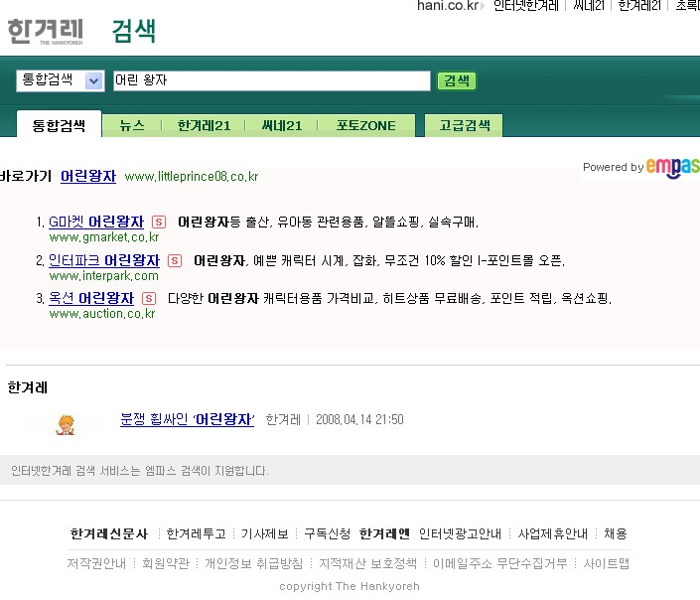Viewport: 700px width, 600px height.
Task: Open the 인터파크 어린왕자 link
Action: tap(104, 260)
